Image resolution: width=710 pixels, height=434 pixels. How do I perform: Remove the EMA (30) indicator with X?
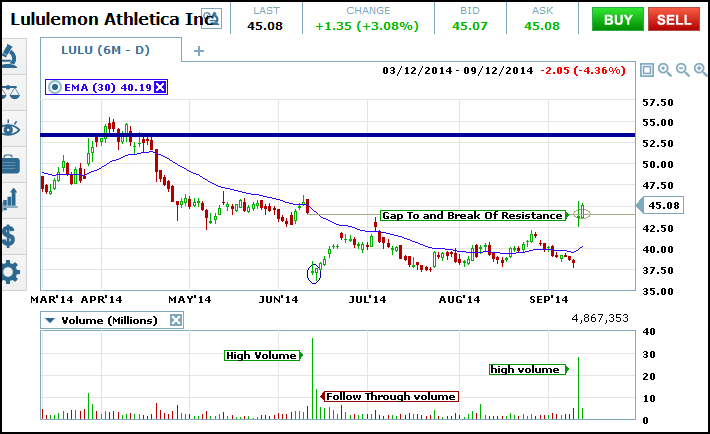[x=160, y=87]
